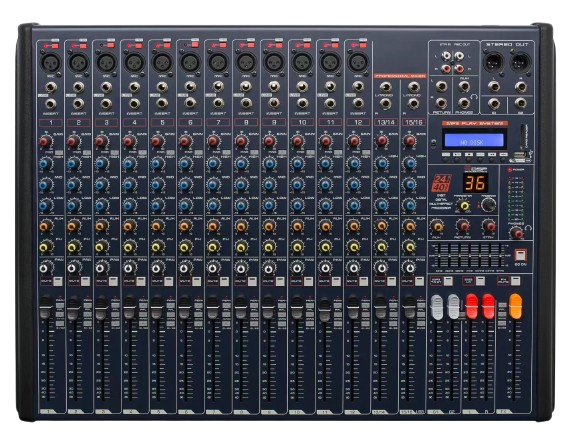
Task: Adjust the MID EQ knob on channel 4
Action: pos(129,184)
